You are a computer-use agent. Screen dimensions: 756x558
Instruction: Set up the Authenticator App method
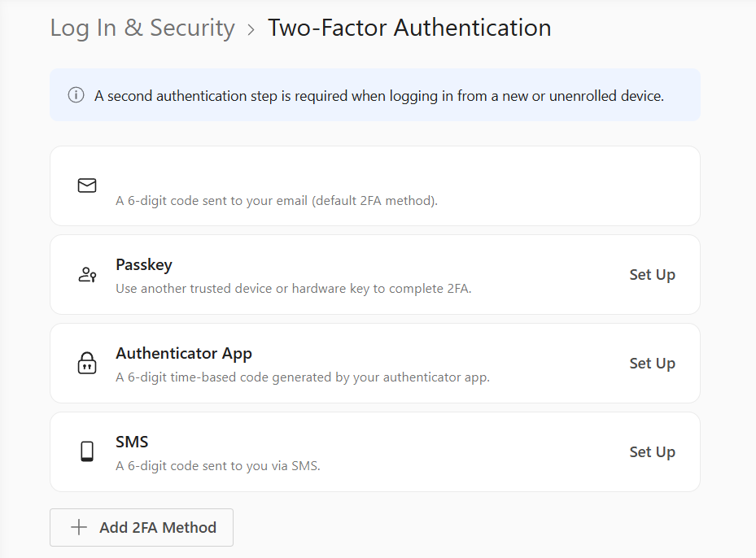(x=652, y=363)
